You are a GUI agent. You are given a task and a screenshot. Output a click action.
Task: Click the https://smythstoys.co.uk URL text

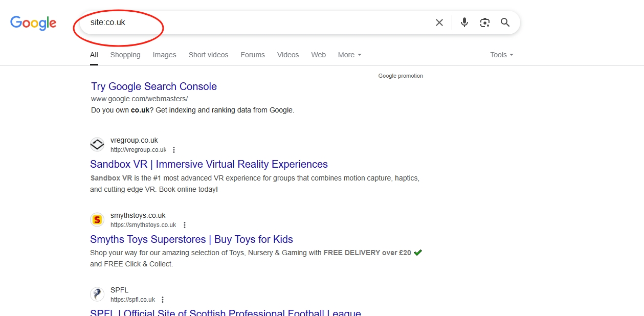coord(143,225)
